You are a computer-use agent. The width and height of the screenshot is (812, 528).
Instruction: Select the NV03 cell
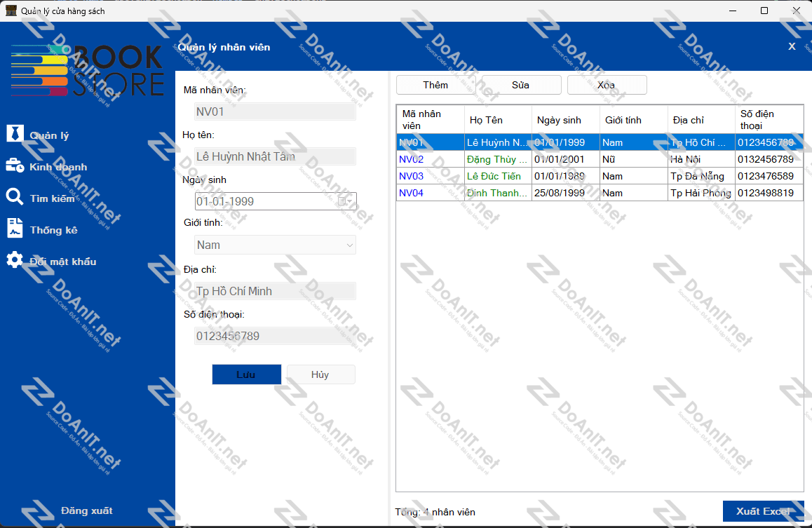[431, 176]
